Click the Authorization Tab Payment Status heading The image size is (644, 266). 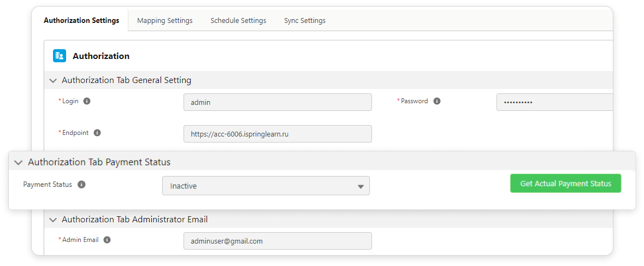point(99,162)
